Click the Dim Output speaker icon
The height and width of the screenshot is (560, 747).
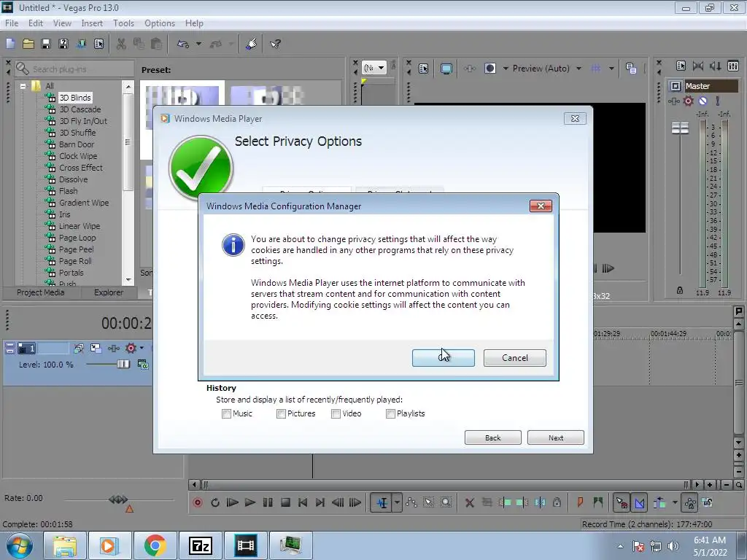point(716,66)
